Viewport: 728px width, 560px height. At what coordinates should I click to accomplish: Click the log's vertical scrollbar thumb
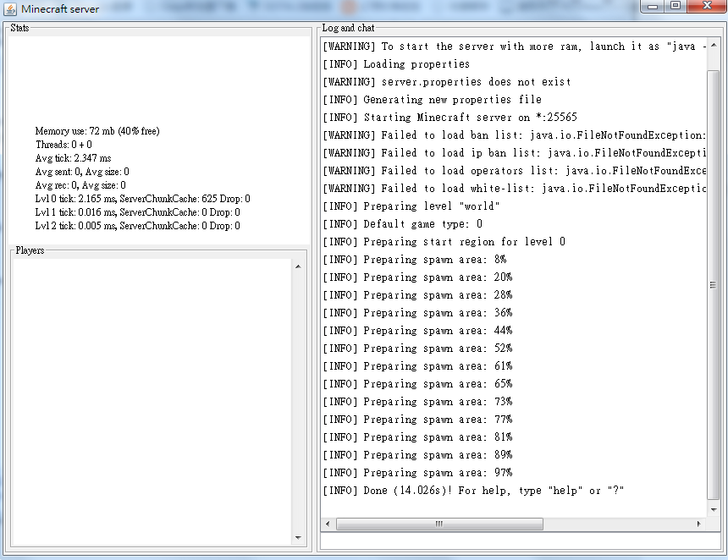pyautogui.click(x=714, y=284)
